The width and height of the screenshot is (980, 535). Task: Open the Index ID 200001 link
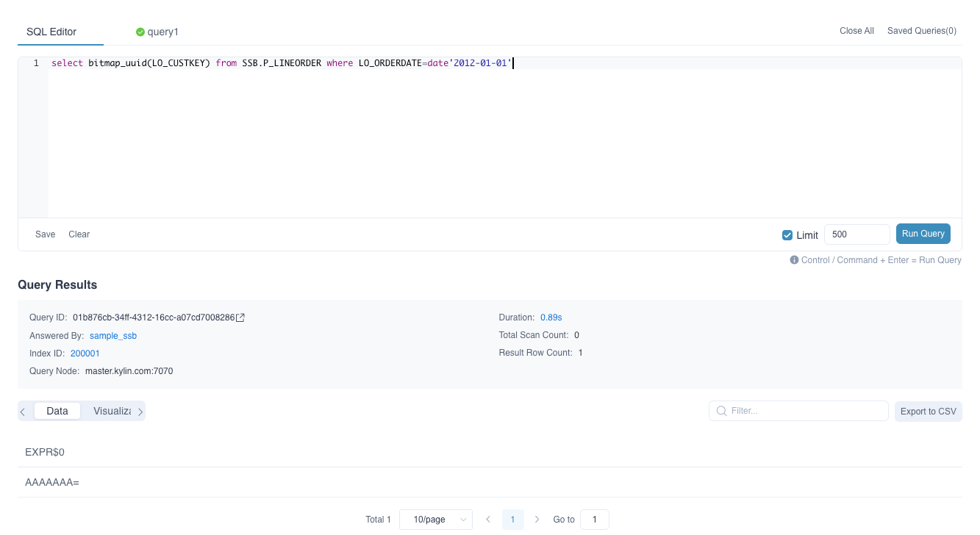point(85,353)
